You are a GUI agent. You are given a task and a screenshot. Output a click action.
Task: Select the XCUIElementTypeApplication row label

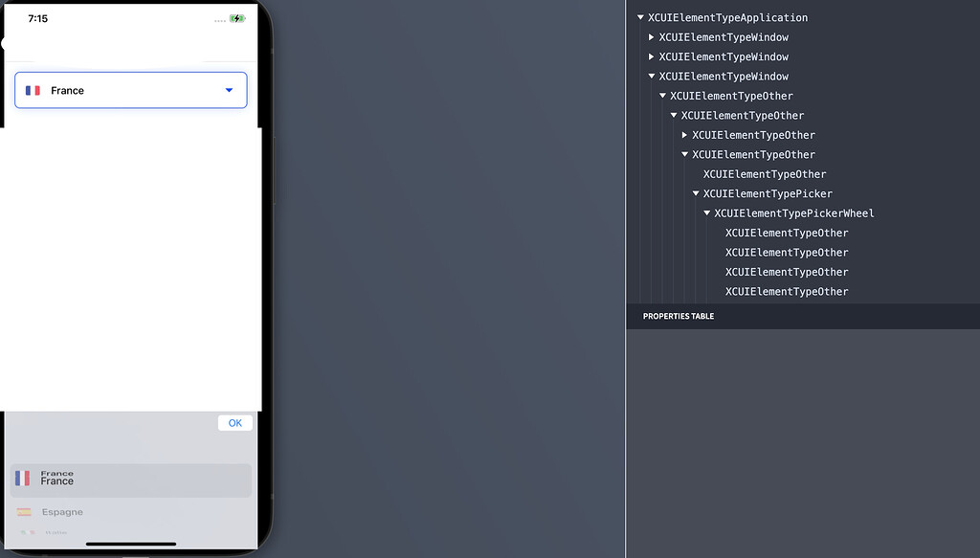point(727,17)
